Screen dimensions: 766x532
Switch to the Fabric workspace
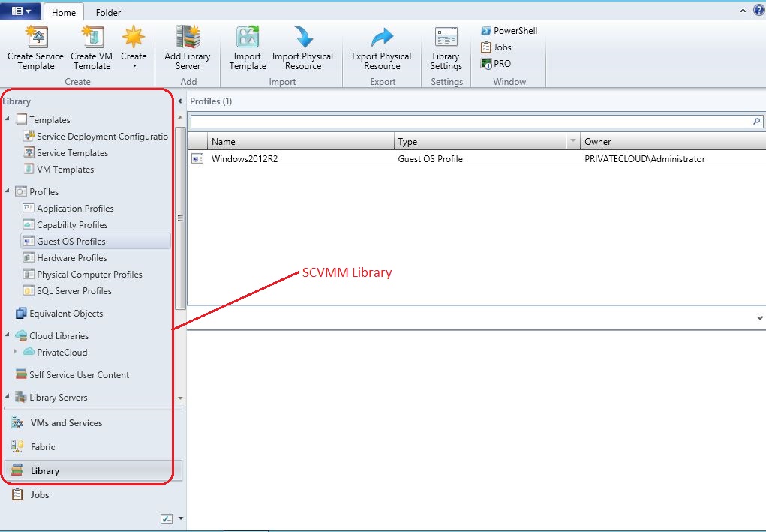pyautogui.click(x=93, y=447)
